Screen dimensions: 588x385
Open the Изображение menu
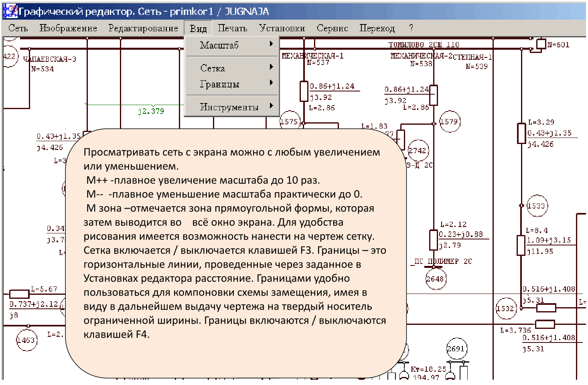[68, 28]
